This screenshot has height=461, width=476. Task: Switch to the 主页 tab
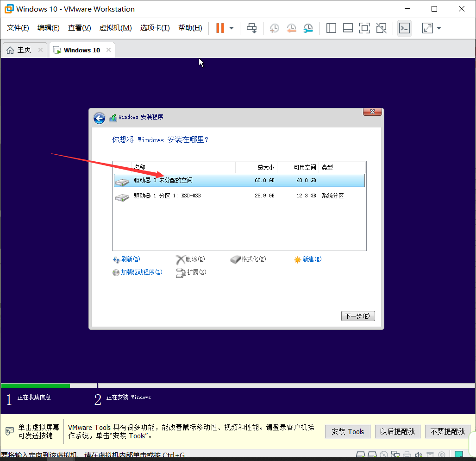pyautogui.click(x=24, y=50)
